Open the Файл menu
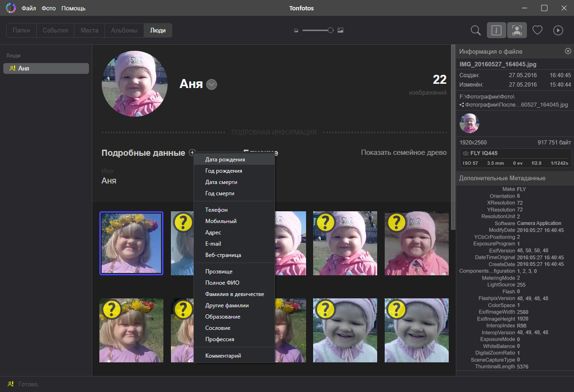This screenshot has width=574, height=392. pos(29,8)
